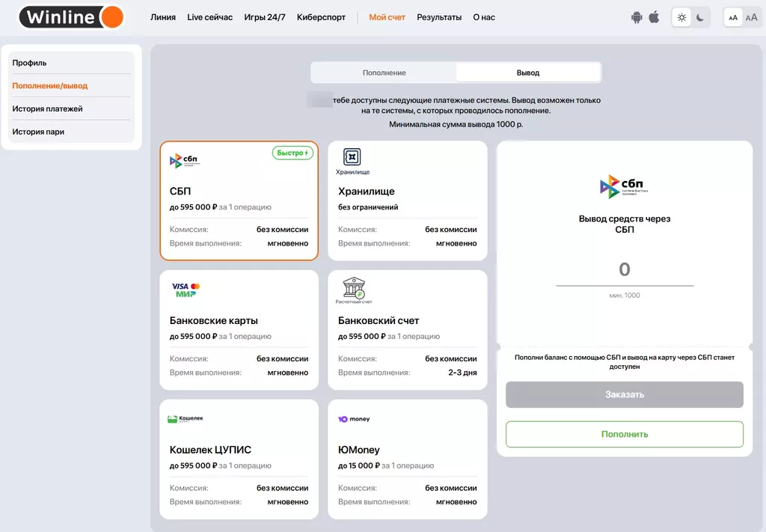
Task: Click 'без ограничений' on Хранилище card
Action: (x=368, y=207)
